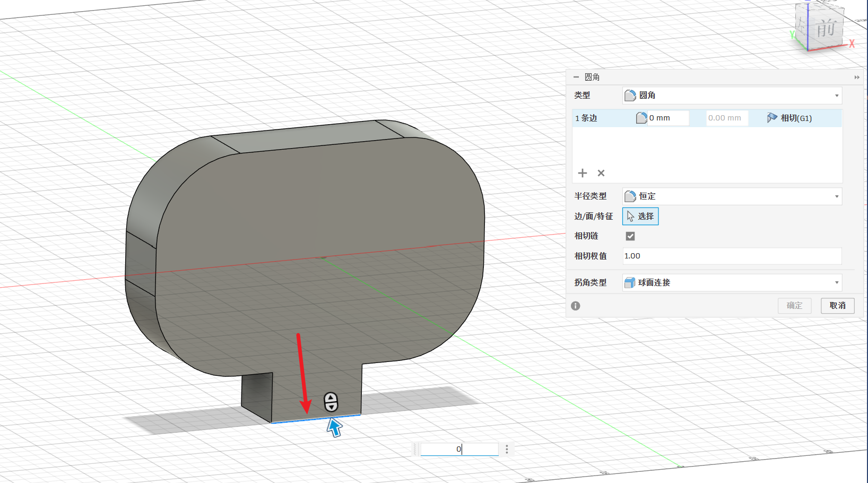Click the 相切链 label
The width and height of the screenshot is (868, 483).
point(586,236)
